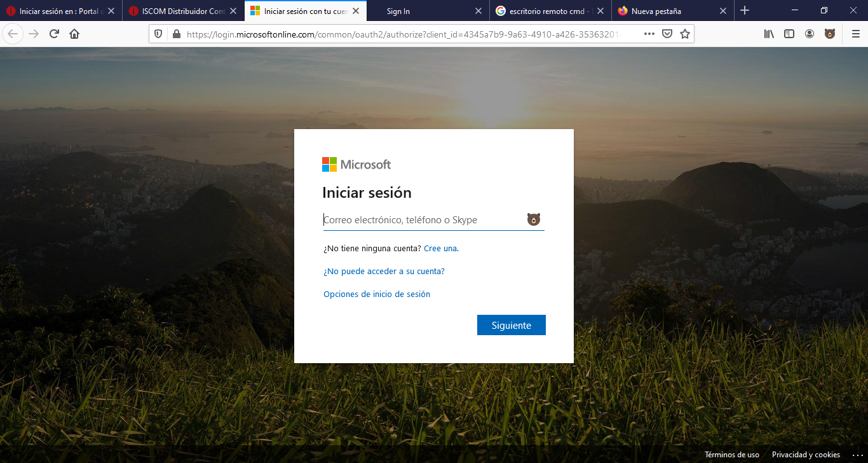Image resolution: width=868 pixels, height=463 pixels.
Task: Open TunnelBear extension in toolbar
Action: pos(830,34)
